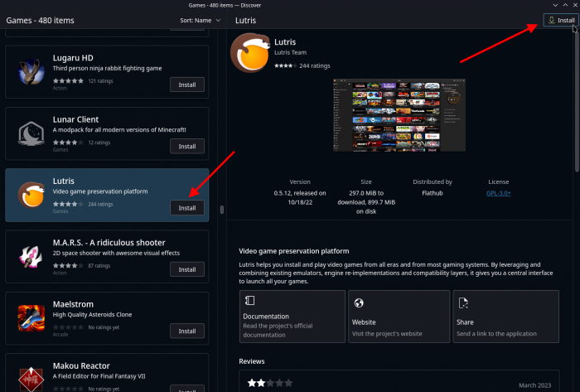Click the Lunar Client moon icon
The width and height of the screenshot is (580, 392).
(x=31, y=133)
